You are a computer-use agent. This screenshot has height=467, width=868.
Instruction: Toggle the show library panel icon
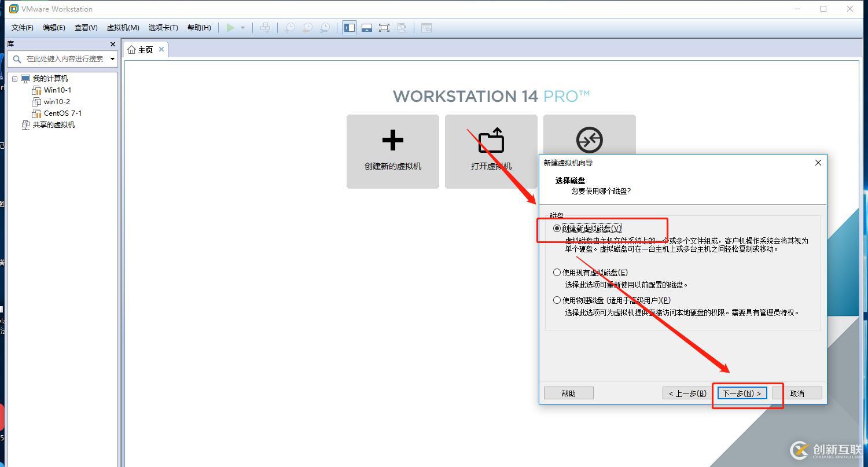[350, 28]
